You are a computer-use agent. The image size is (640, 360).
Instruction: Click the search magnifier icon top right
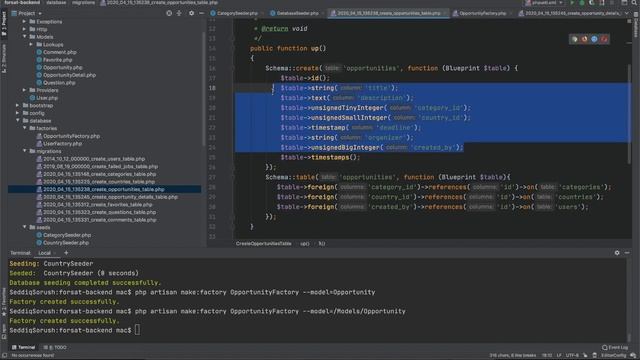click(634, 3)
